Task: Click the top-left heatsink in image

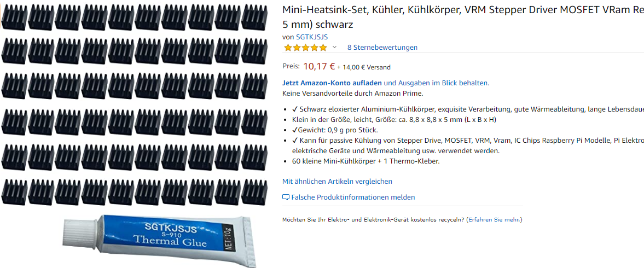Action: (x=14, y=18)
